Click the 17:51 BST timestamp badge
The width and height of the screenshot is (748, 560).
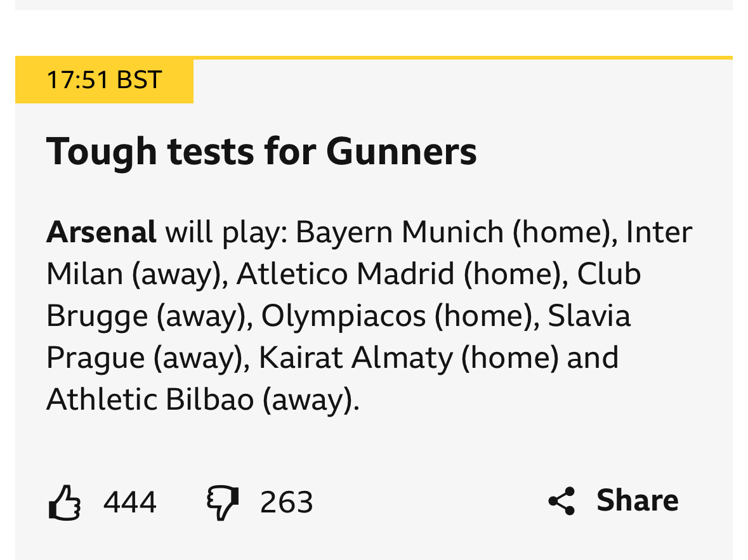104,81
